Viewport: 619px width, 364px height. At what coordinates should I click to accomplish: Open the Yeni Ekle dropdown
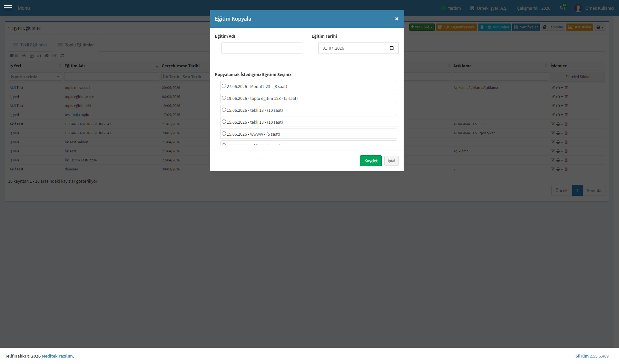(x=422, y=27)
